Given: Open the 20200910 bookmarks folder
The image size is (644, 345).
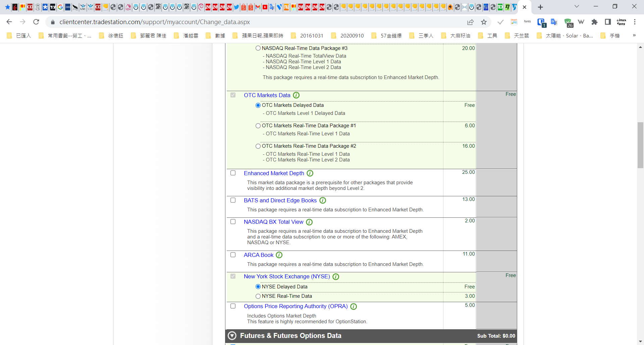Looking at the screenshot, I should click(347, 36).
